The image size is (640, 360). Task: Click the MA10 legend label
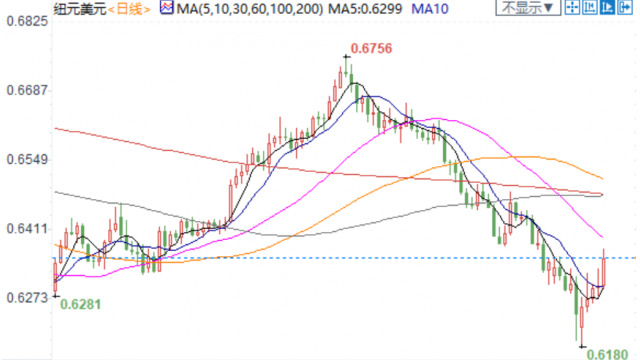tap(430, 9)
